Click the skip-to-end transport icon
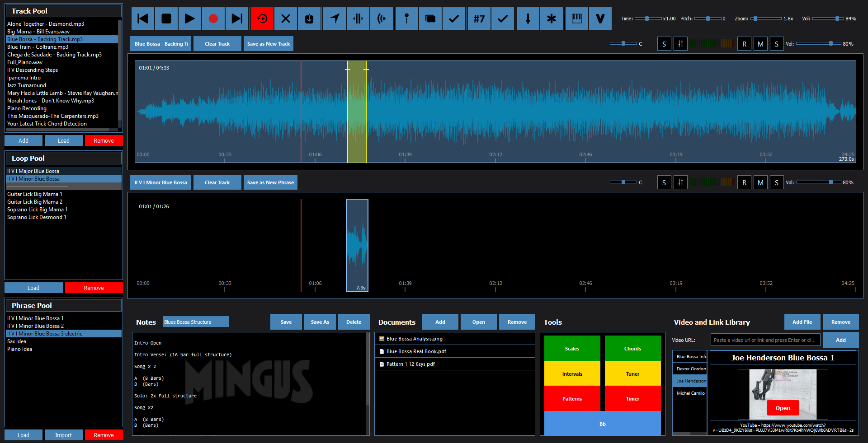Image resolution: width=868 pixels, height=443 pixels. click(237, 19)
